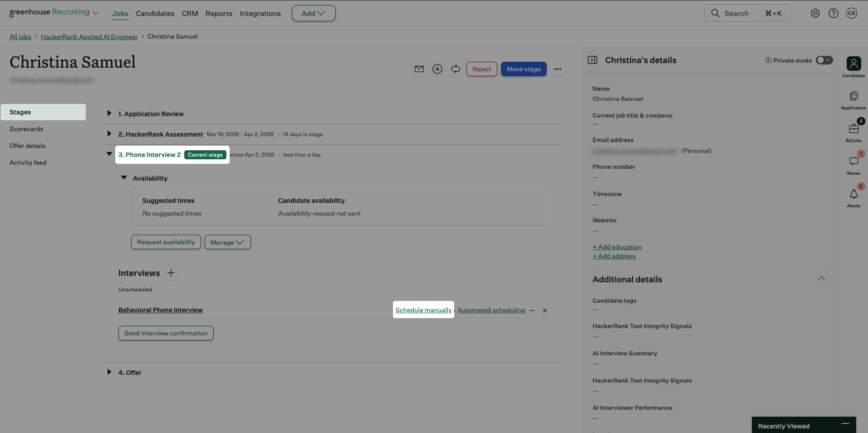
Task: Open the Behavioral Phone Interview link
Action: [161, 310]
